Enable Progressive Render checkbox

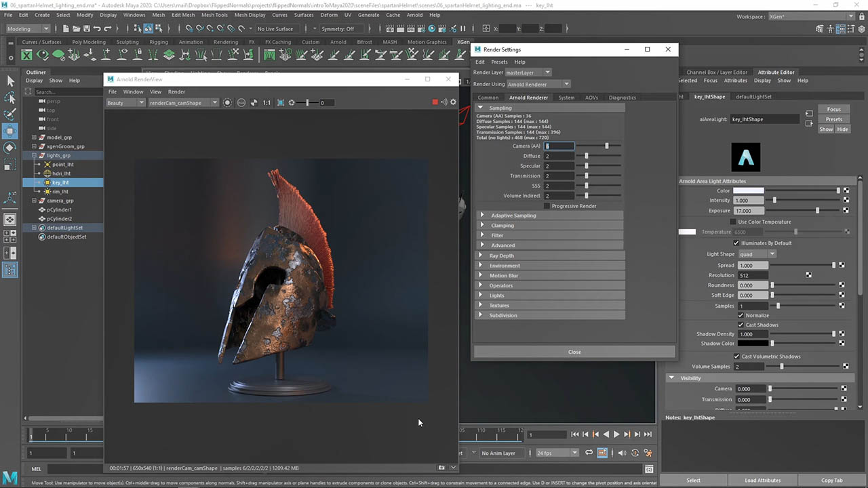547,206
